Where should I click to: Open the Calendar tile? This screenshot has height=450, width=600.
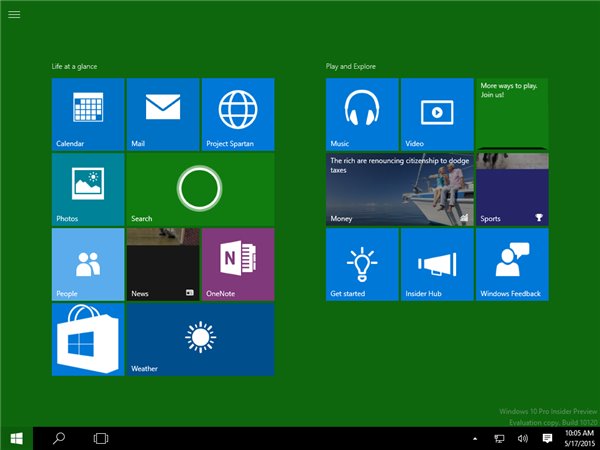tap(88, 114)
